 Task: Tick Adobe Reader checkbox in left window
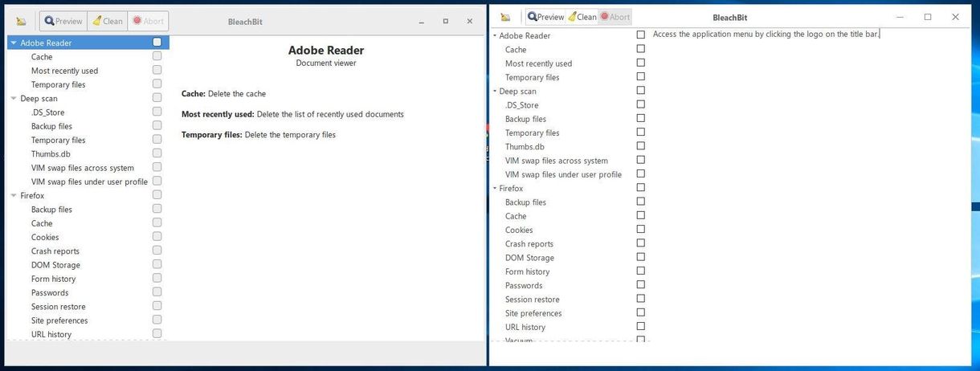coord(157,42)
